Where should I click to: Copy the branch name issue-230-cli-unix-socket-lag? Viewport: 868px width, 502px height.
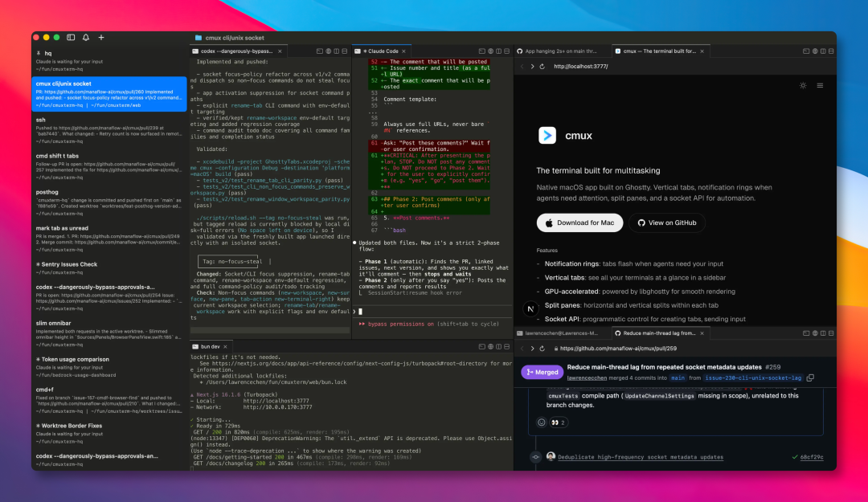click(810, 378)
